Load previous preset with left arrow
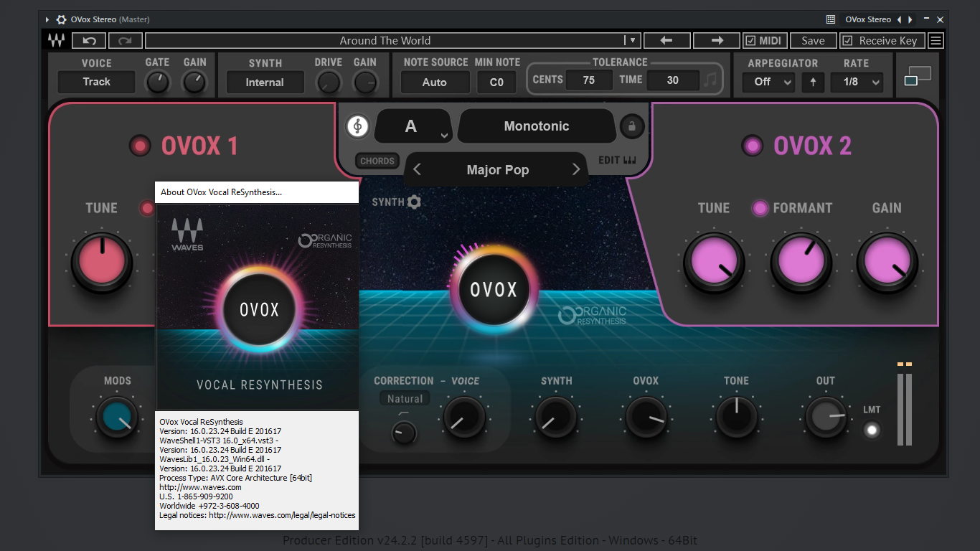Viewport: 980px width, 551px height. [x=666, y=41]
